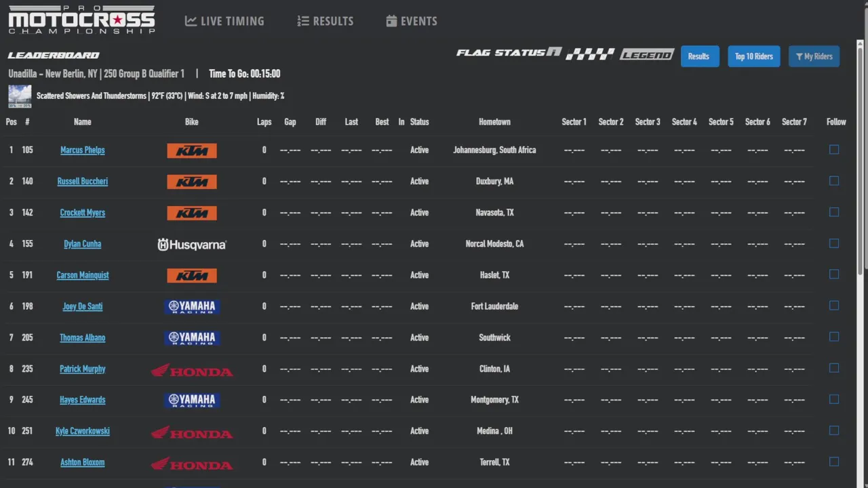The height and width of the screenshot is (488, 868).
Task: Open the Results tab in navigation
Action: tap(325, 21)
